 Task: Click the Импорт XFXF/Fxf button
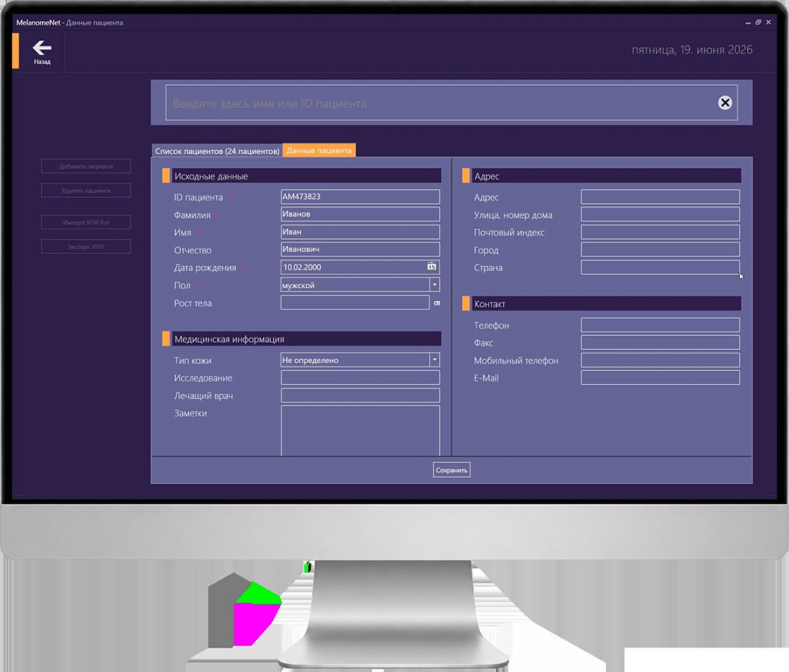[x=86, y=223]
